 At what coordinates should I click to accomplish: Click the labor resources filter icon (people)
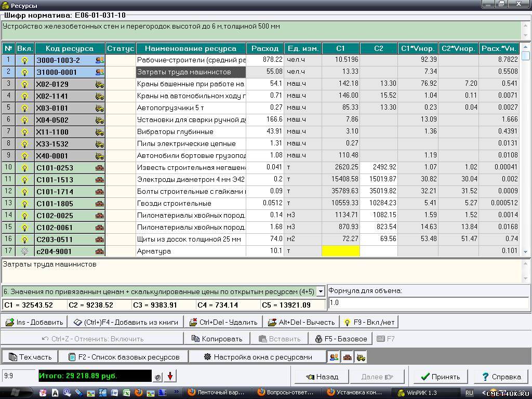click(334, 357)
